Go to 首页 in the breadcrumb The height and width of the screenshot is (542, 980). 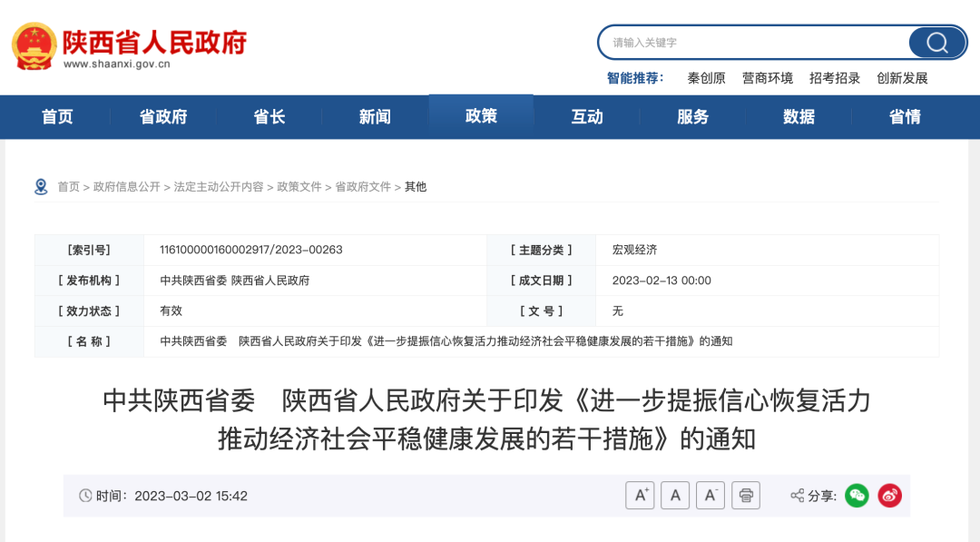tap(69, 187)
